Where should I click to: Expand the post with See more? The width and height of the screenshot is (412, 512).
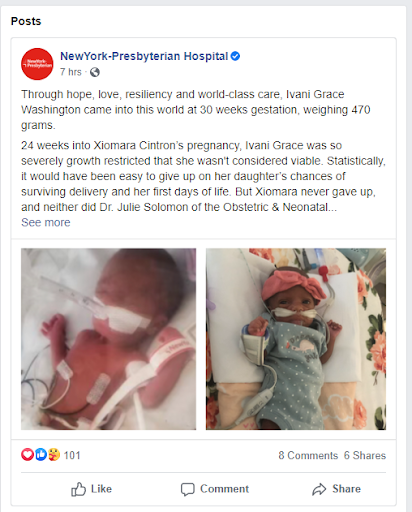point(46,222)
